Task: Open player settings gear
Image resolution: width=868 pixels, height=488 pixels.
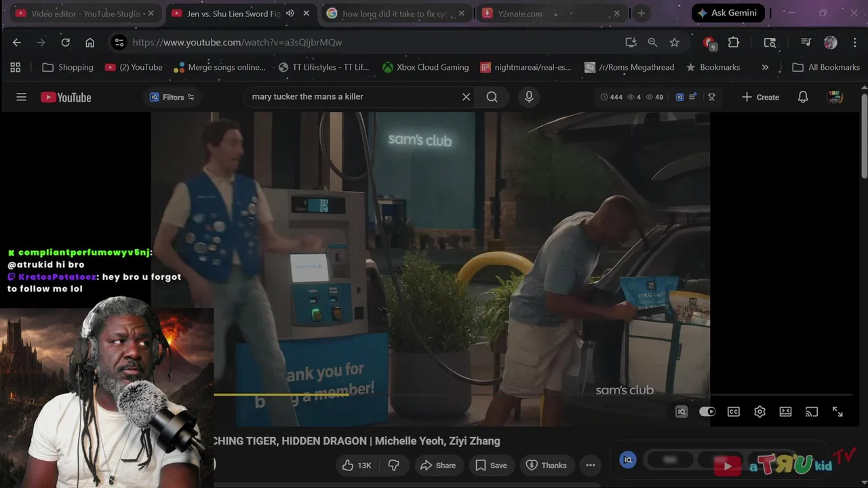Action: pyautogui.click(x=759, y=411)
